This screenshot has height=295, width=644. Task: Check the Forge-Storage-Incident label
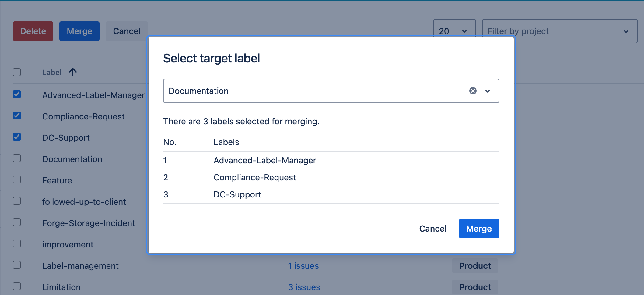coord(17,223)
